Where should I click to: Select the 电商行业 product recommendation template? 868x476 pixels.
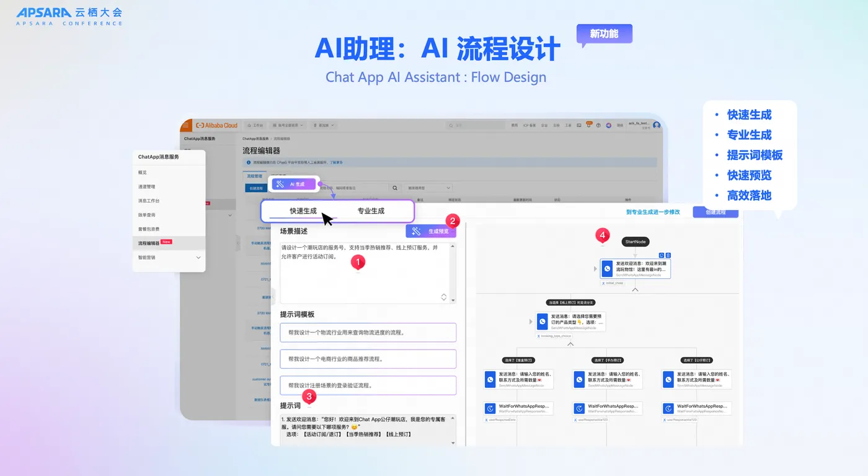pyautogui.click(x=368, y=359)
